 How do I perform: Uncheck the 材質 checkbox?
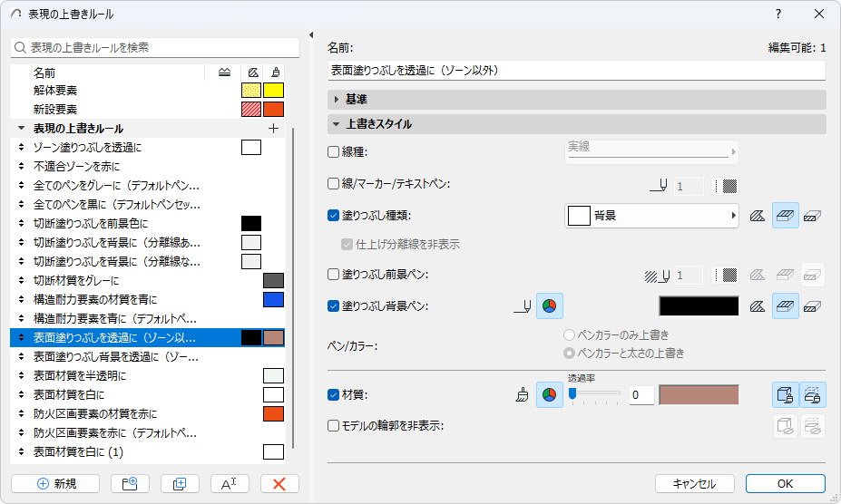click(333, 395)
